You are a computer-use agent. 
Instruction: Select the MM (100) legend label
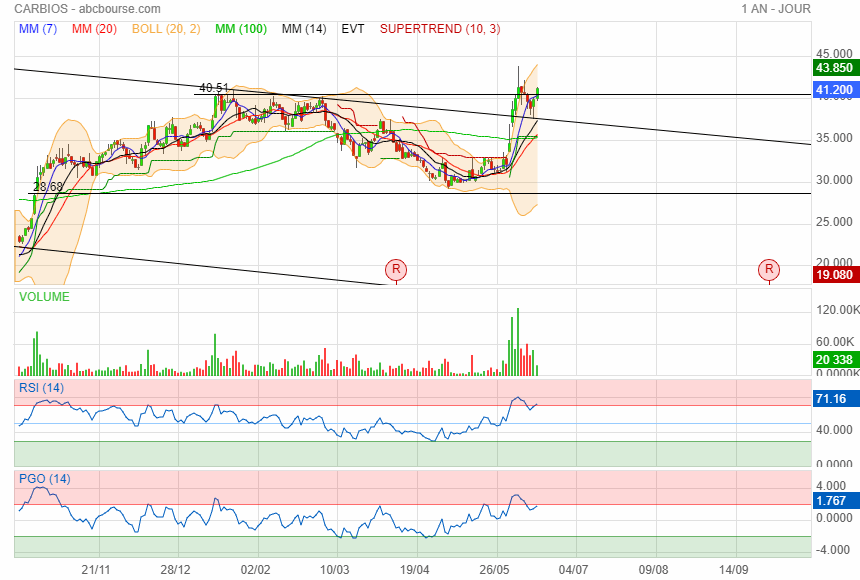[x=241, y=29]
